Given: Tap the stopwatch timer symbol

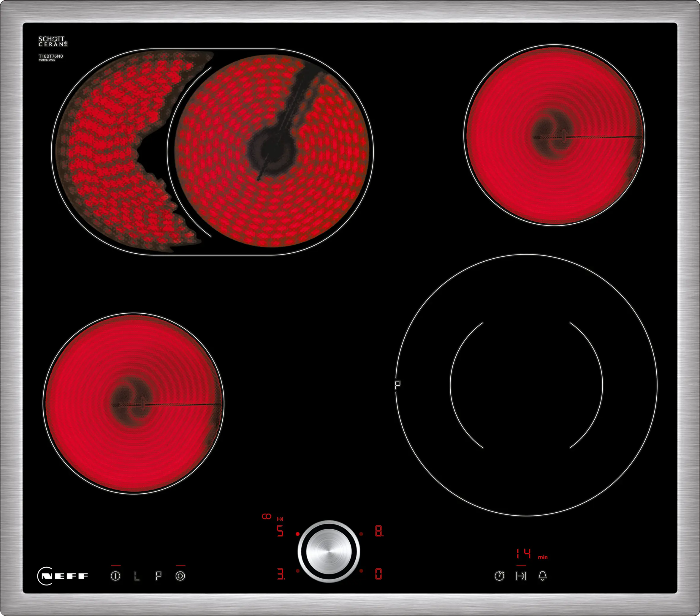Looking at the screenshot, I should [x=499, y=576].
